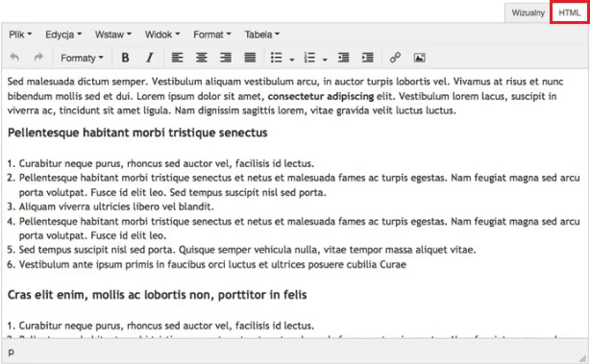Redo the last undone edit
The width and height of the screenshot is (590, 364).
click(38, 58)
